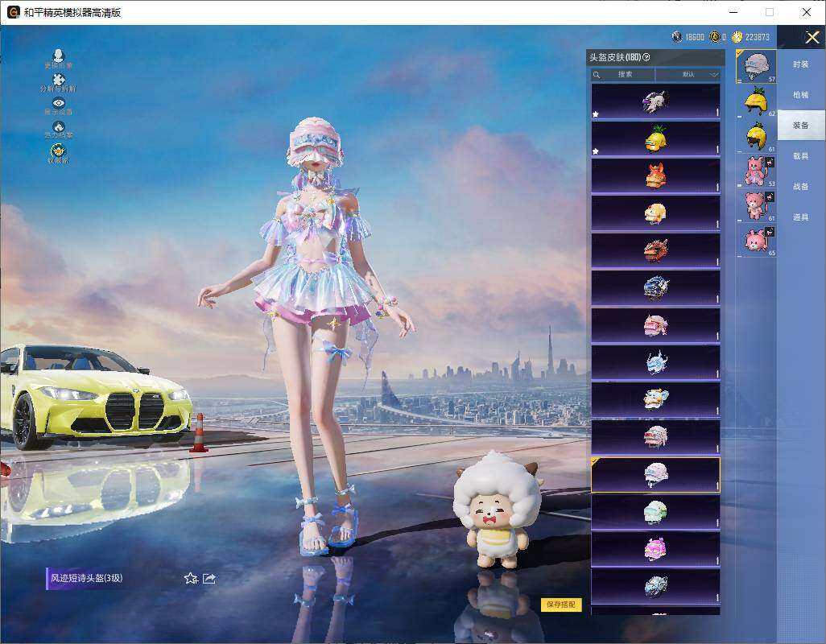
Task: Choose the pink bear backpack slot numbered 61
Action: [756, 206]
